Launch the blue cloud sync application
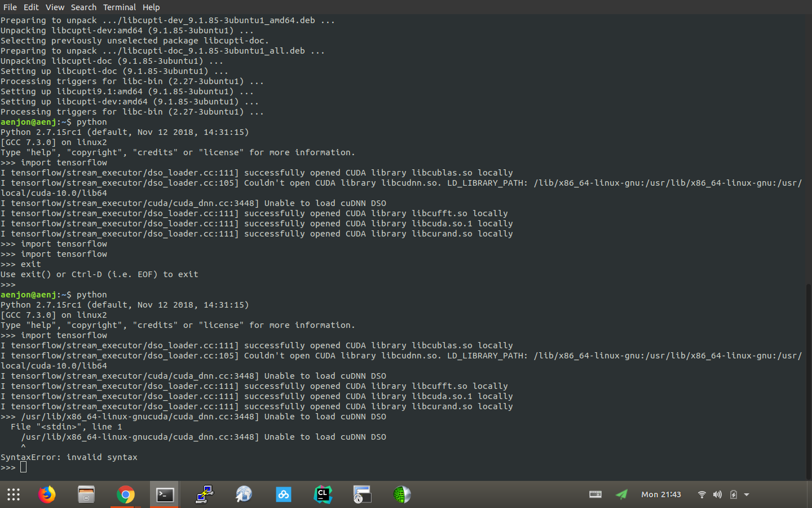This screenshot has width=812, height=508. 284,495
